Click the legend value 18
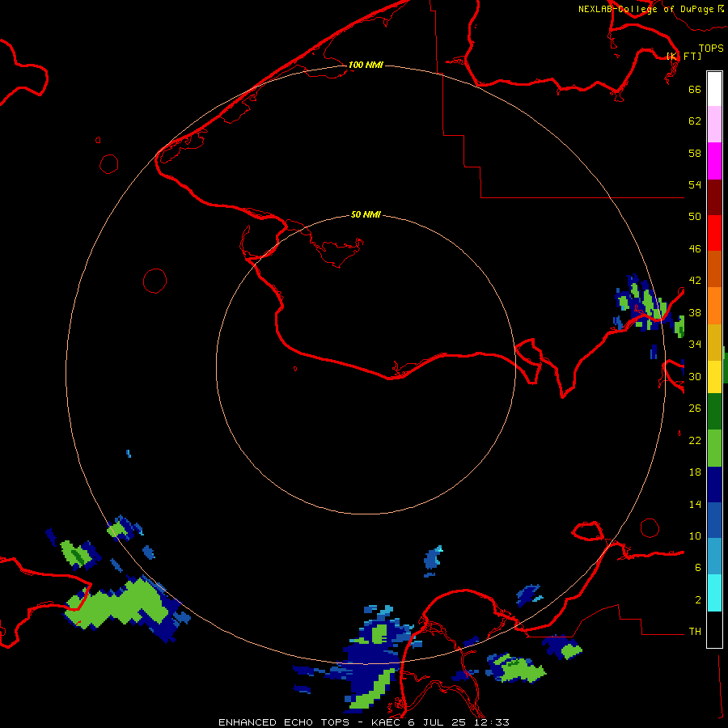The height and width of the screenshot is (728, 728). 695,472
